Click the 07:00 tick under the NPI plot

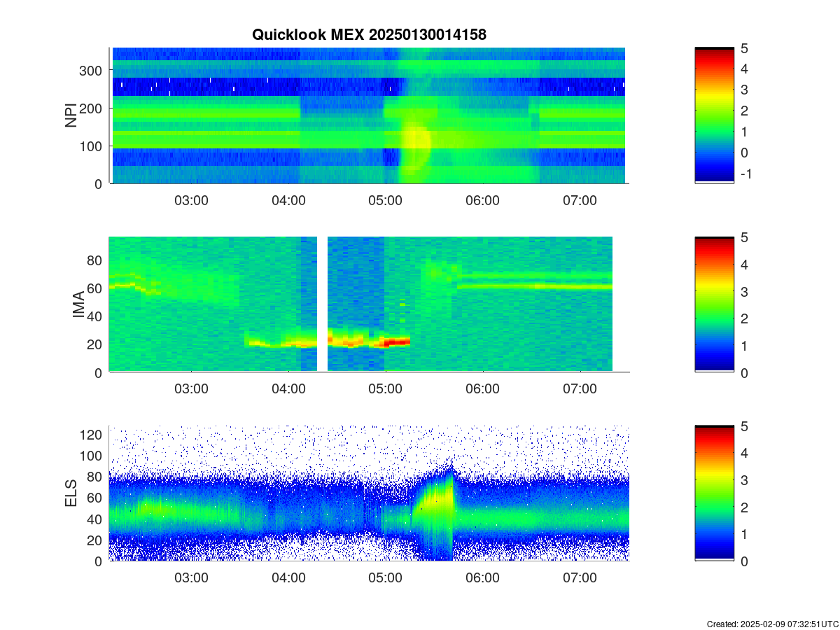point(580,200)
